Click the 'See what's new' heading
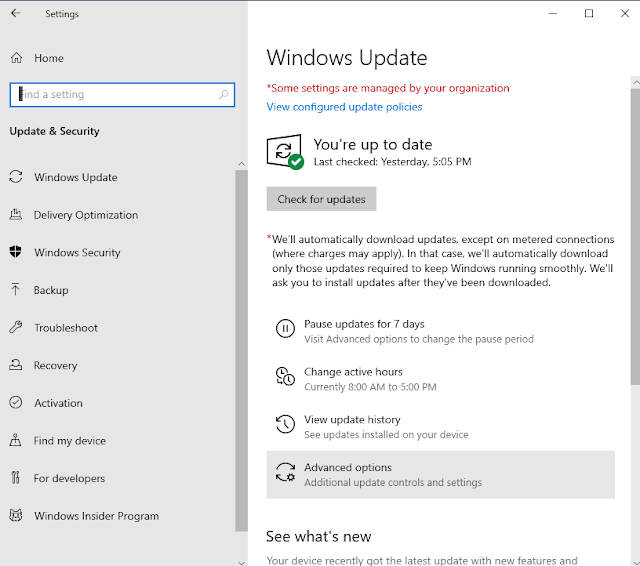The width and height of the screenshot is (640, 566). pos(318,536)
